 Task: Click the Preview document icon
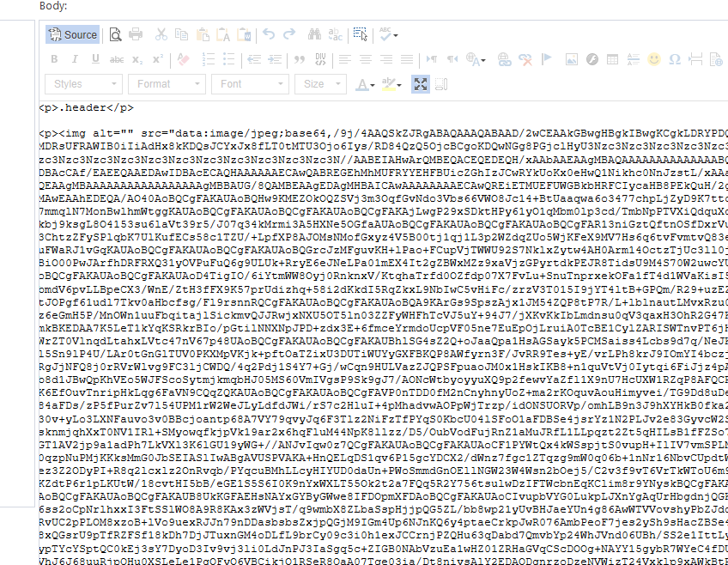click(x=115, y=35)
